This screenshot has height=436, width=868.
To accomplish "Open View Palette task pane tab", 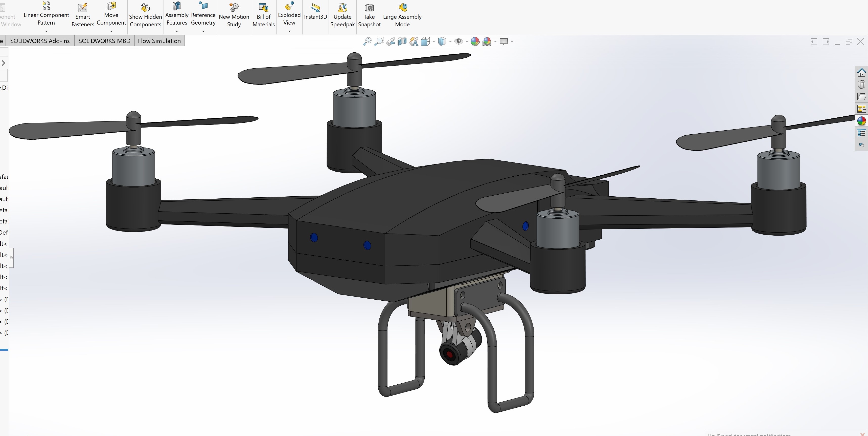I will pyautogui.click(x=862, y=109).
